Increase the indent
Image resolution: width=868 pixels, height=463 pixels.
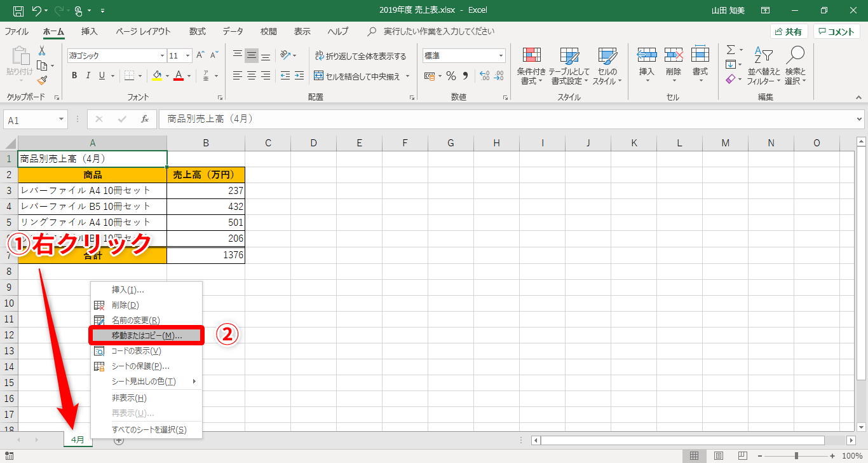[299, 76]
